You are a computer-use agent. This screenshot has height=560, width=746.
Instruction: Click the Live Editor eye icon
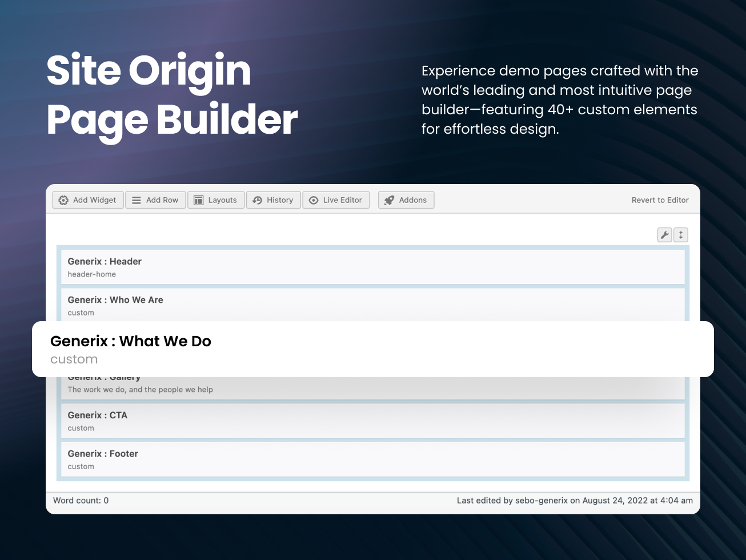click(313, 200)
